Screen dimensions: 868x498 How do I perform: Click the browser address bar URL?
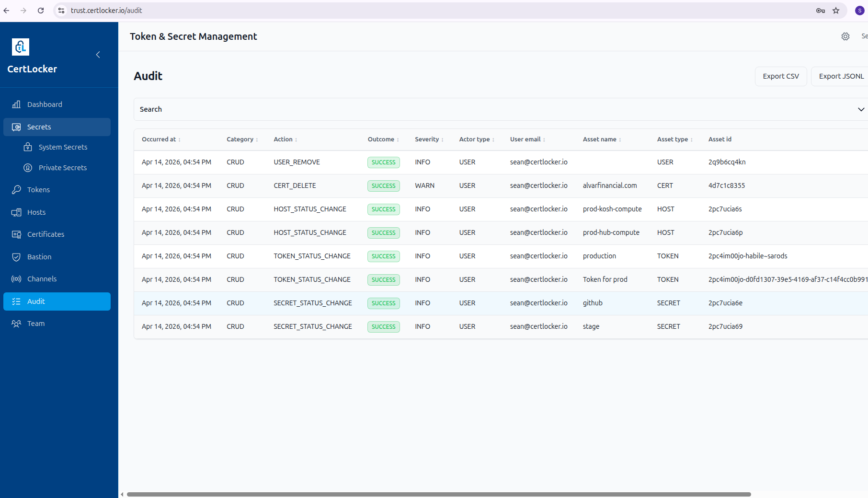106,11
